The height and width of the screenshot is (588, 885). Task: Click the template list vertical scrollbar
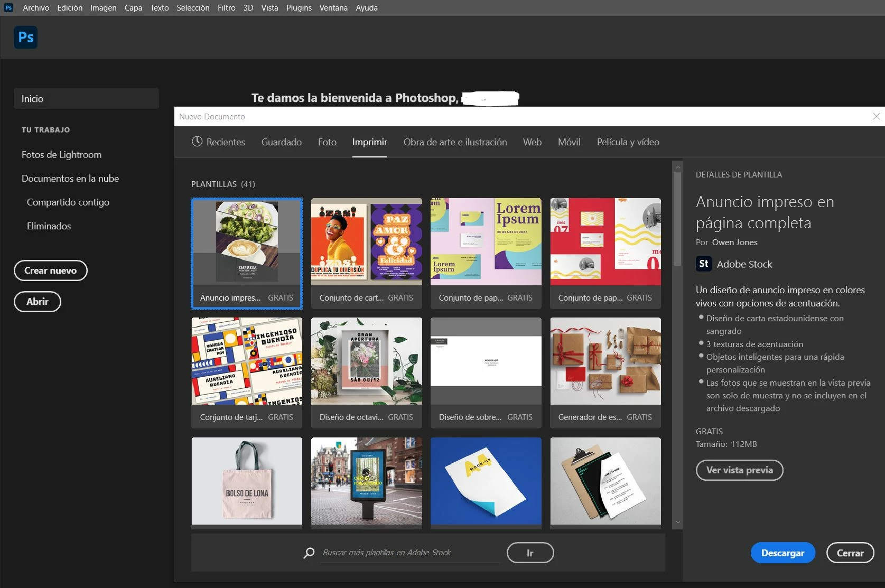pyautogui.click(x=677, y=219)
